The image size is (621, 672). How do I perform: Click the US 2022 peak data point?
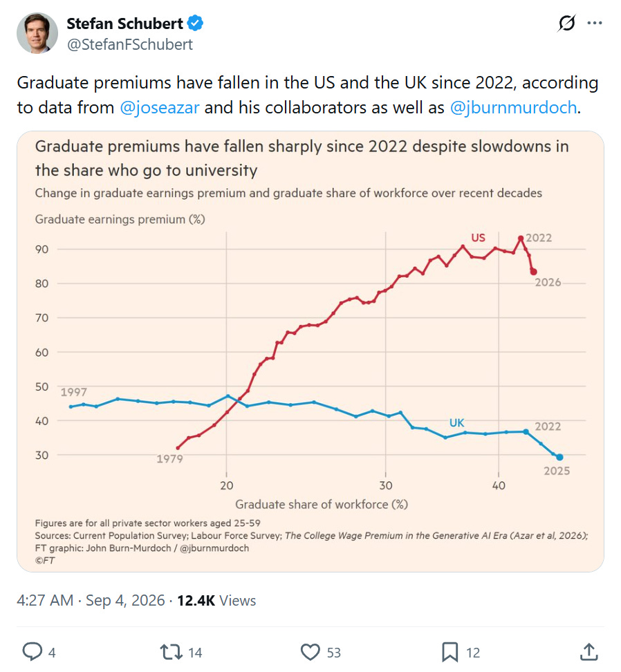click(521, 239)
